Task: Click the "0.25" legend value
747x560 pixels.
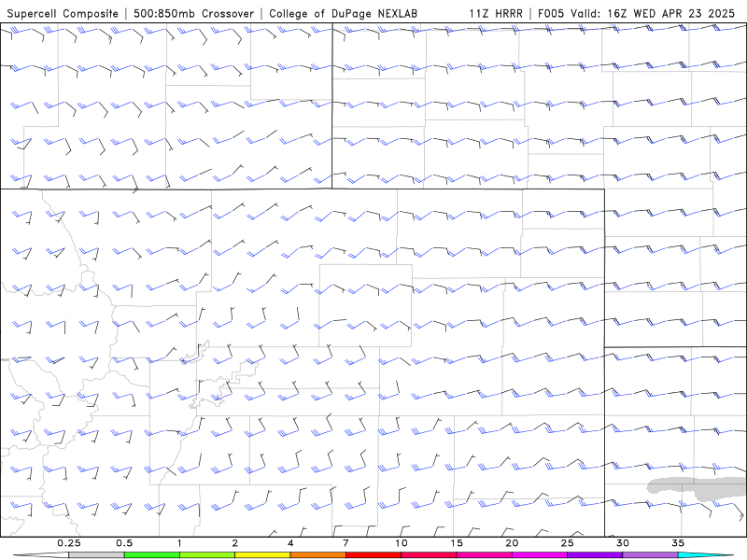Action: (x=69, y=543)
